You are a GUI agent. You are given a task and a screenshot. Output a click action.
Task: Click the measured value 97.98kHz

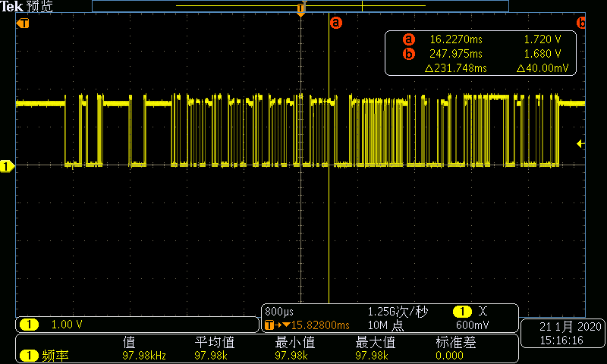click(x=144, y=356)
